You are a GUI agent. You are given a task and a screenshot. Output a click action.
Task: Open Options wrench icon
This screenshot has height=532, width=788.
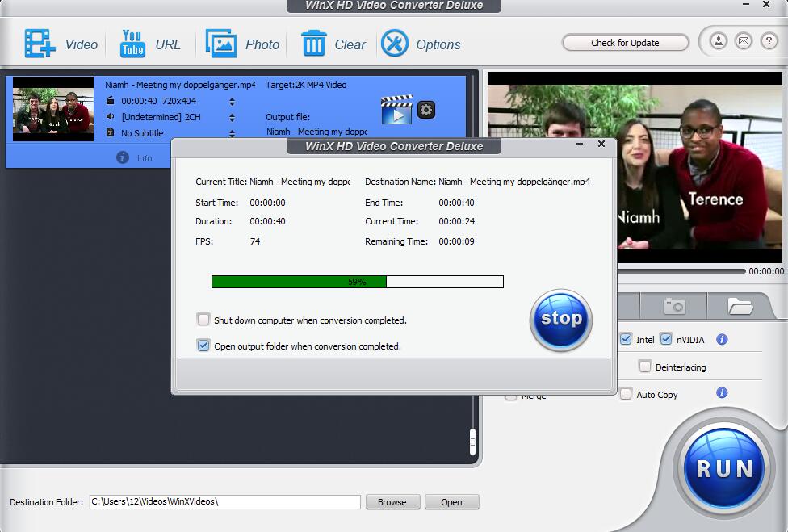(x=395, y=44)
